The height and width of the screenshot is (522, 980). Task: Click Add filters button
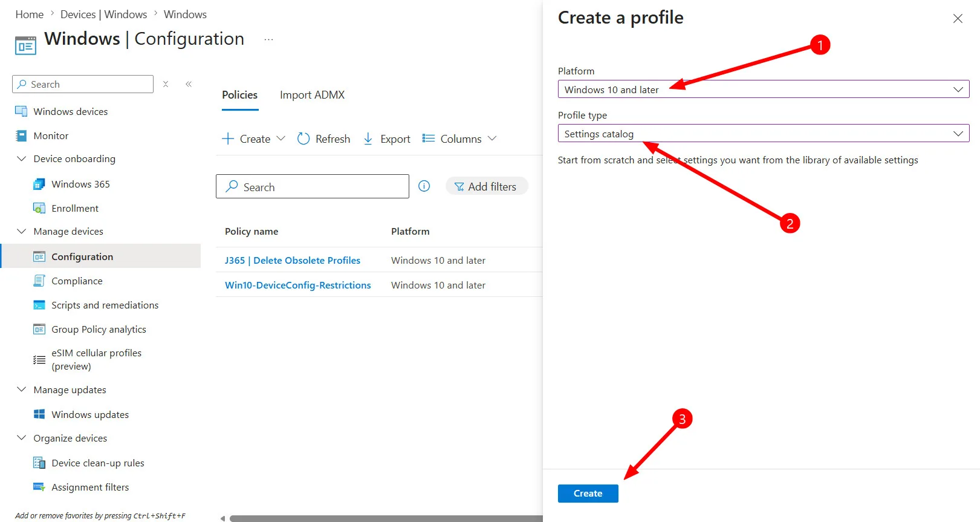coord(487,186)
